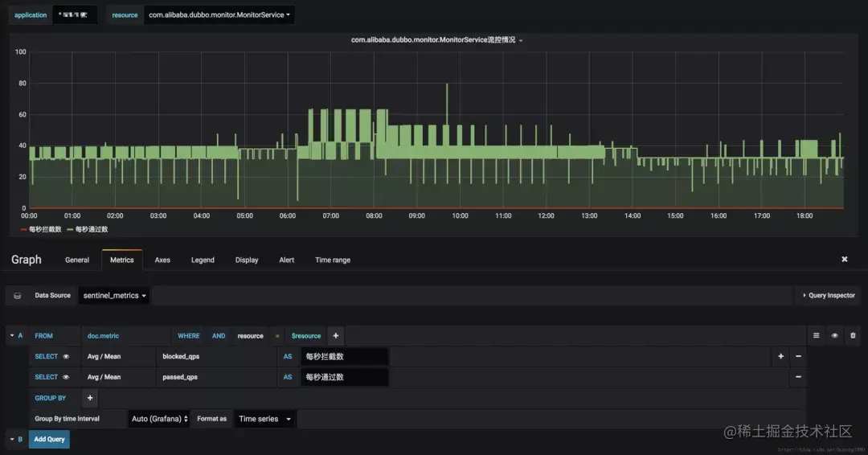Select the Metrics tab
Image resolution: width=868 pixels, height=455 pixels.
pyautogui.click(x=122, y=260)
